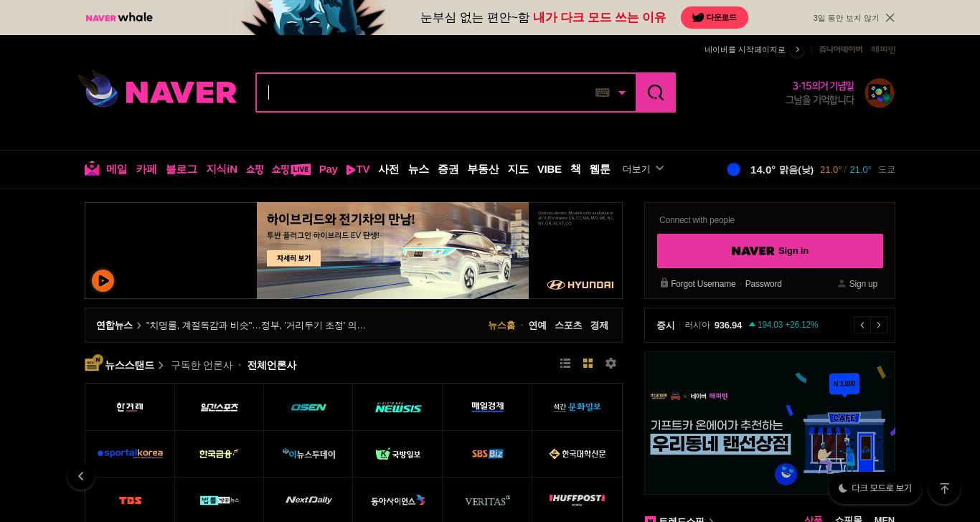The height and width of the screenshot is (522, 980).
Task: Open VIBE in the navigation
Action: tap(550, 169)
